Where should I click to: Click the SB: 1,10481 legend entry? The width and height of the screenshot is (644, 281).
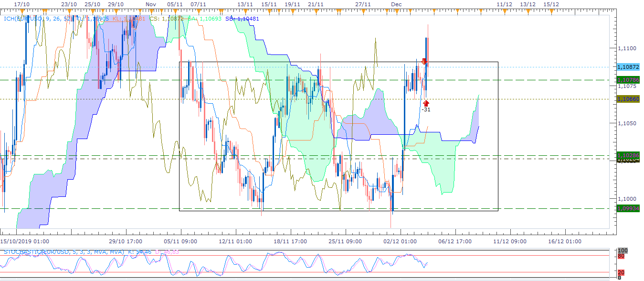(242, 19)
